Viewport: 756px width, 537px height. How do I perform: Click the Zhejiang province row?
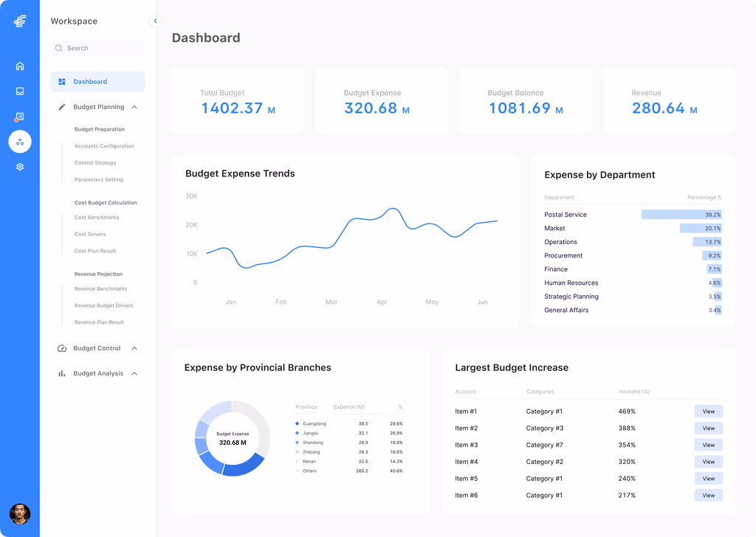[349, 451]
